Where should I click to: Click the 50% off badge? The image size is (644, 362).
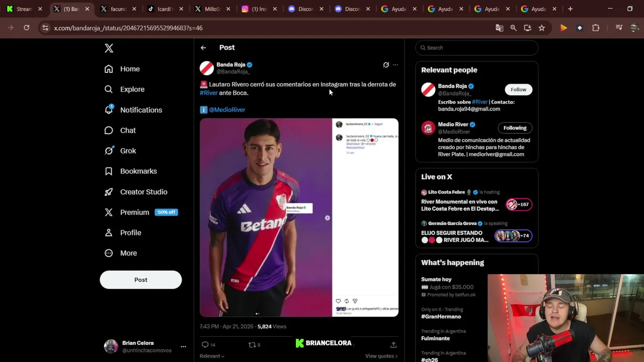[166, 212]
